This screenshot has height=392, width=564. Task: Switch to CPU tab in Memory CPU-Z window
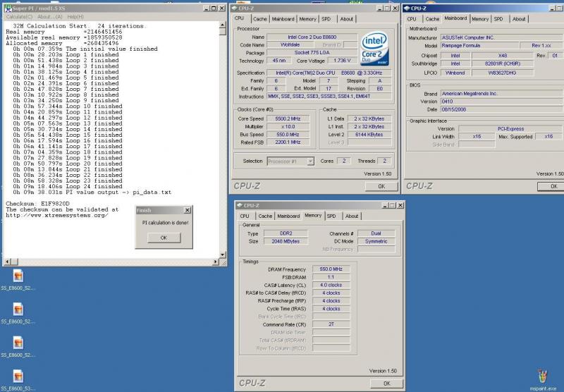245,216
